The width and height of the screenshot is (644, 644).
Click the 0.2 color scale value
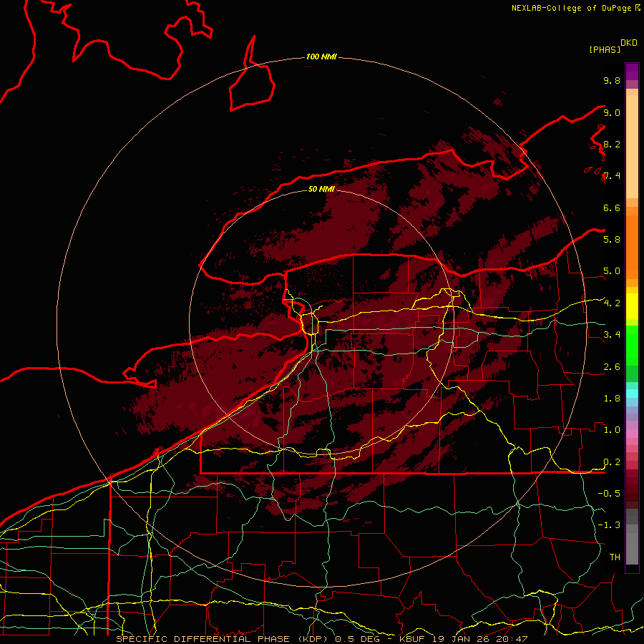tap(612, 462)
